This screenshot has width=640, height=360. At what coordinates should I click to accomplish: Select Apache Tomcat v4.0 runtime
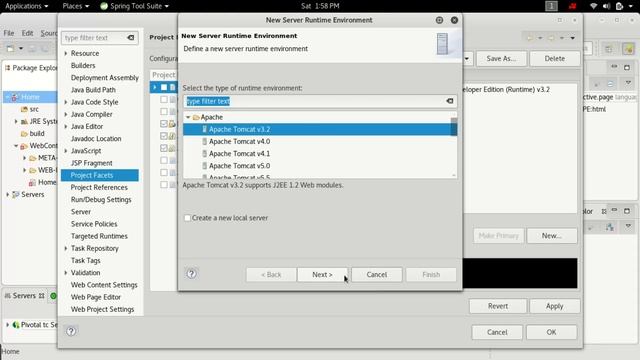239,142
